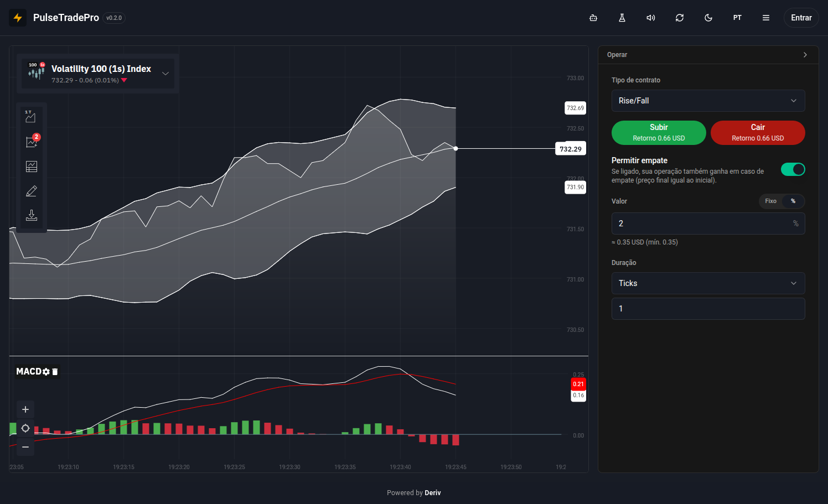
Task: Click the 731.90 price label
Action: [x=575, y=187]
